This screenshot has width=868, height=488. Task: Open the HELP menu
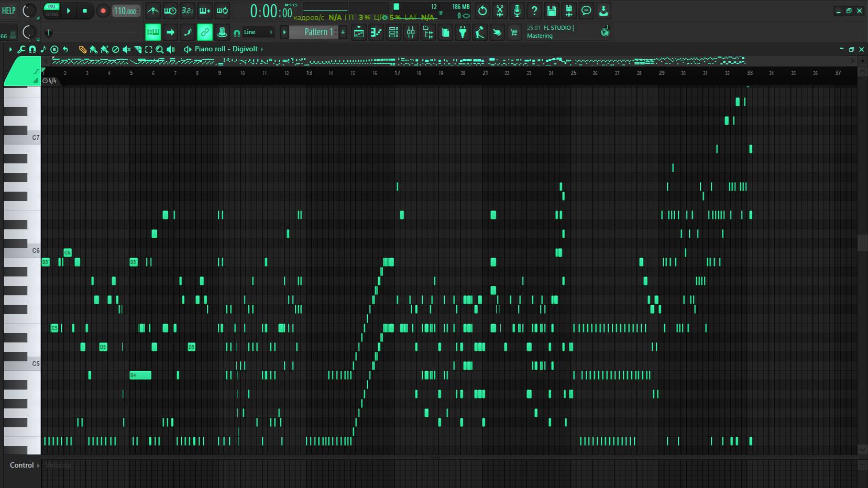point(9,10)
